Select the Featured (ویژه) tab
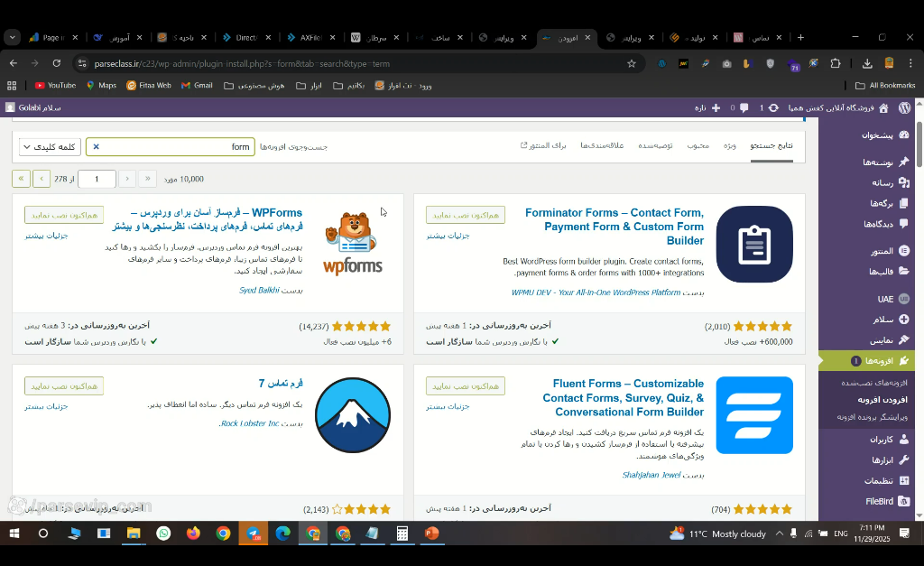 pos(729,145)
